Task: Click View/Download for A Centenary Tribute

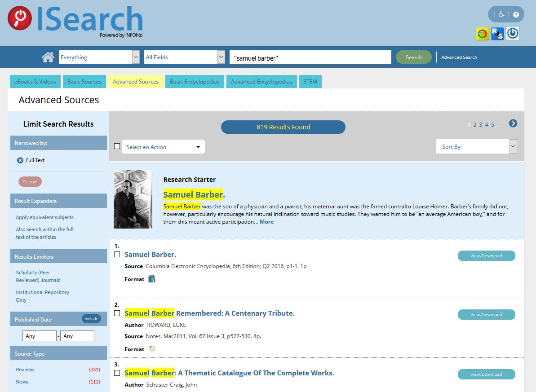Action: (486, 314)
